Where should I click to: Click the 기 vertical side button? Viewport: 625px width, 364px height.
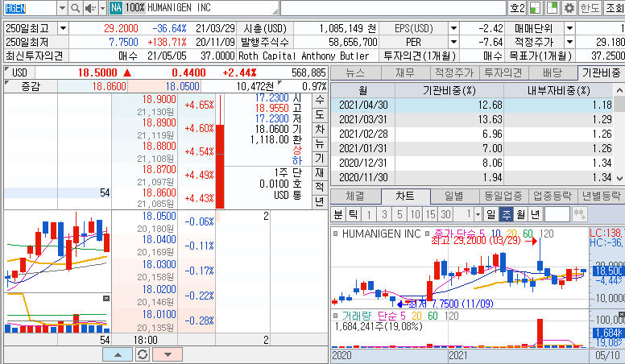(320, 158)
